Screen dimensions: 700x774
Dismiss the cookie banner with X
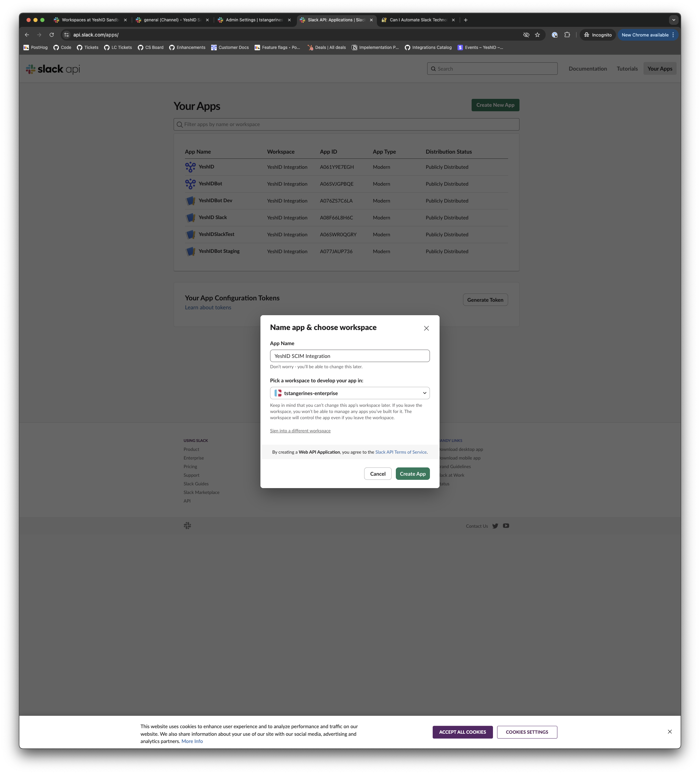(x=670, y=732)
